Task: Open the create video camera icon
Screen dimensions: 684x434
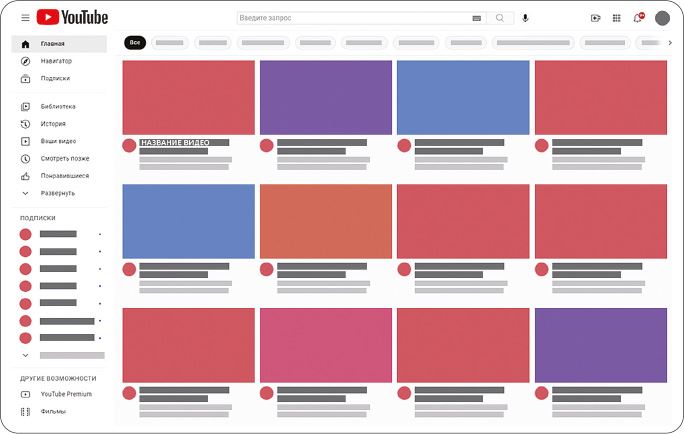Action: [x=596, y=18]
